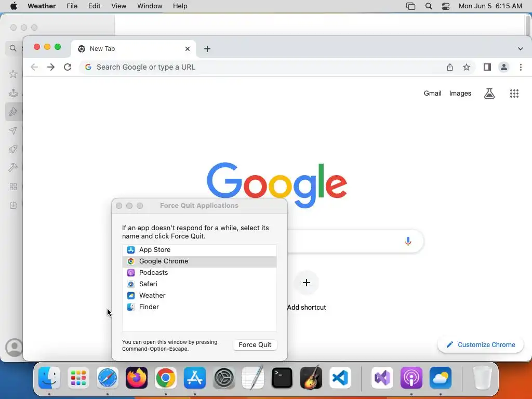This screenshot has height=399, width=532.
Task: Open the Play rocket icon in App Store sidebar
Action: pos(13,149)
